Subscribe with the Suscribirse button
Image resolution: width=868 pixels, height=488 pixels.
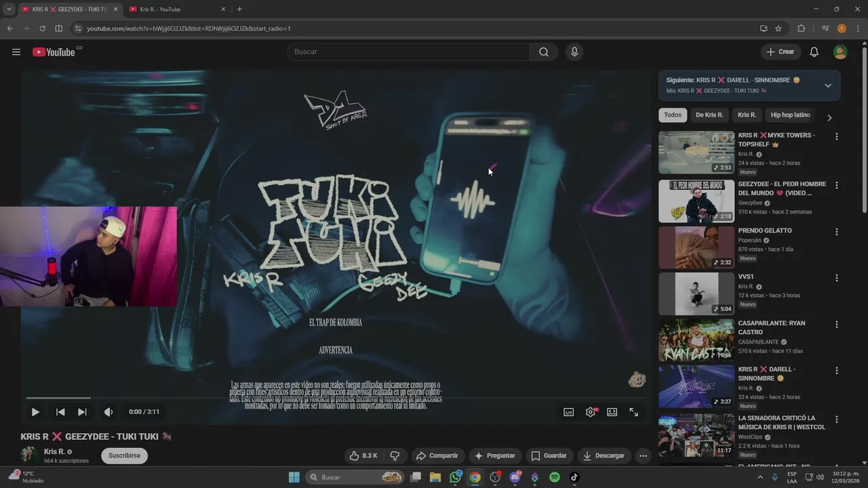click(x=124, y=455)
